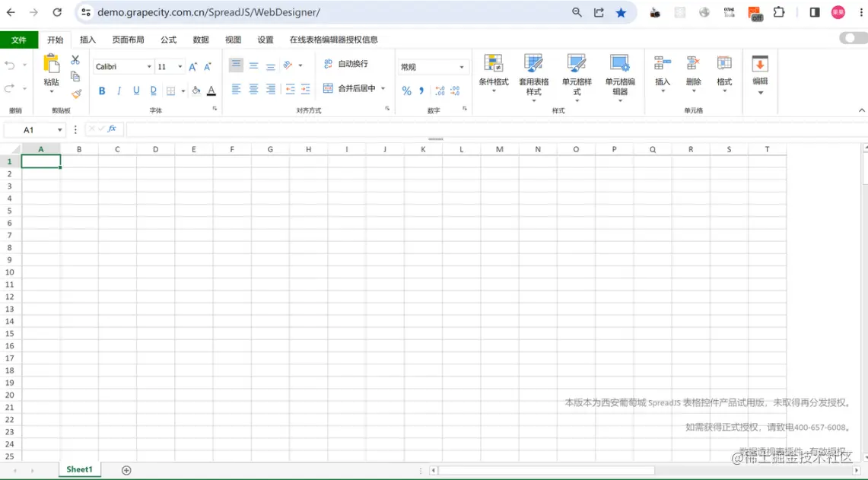Click the increase decimal icon

click(440, 91)
